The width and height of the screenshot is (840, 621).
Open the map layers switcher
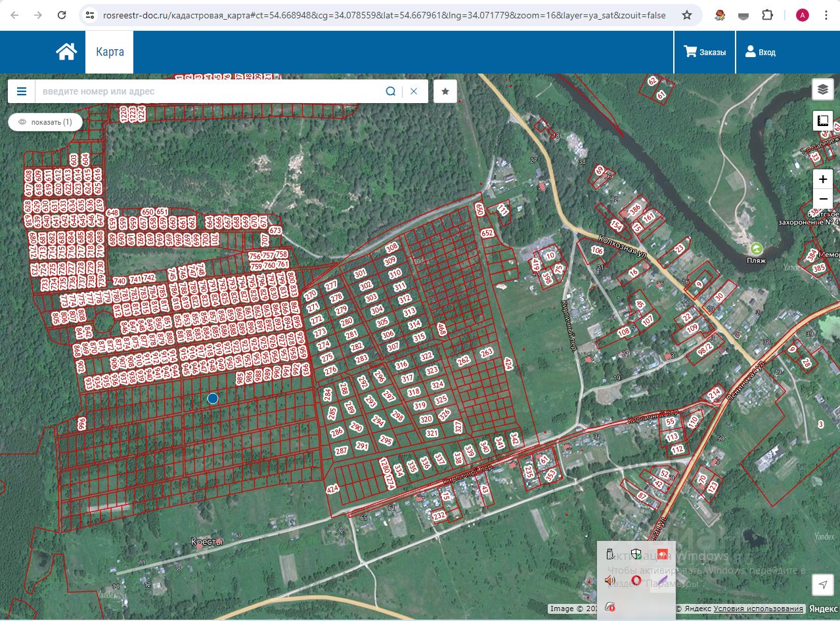(x=823, y=89)
